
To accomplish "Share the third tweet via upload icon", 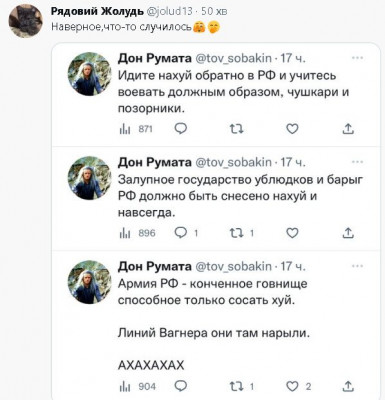I will [348, 386].
